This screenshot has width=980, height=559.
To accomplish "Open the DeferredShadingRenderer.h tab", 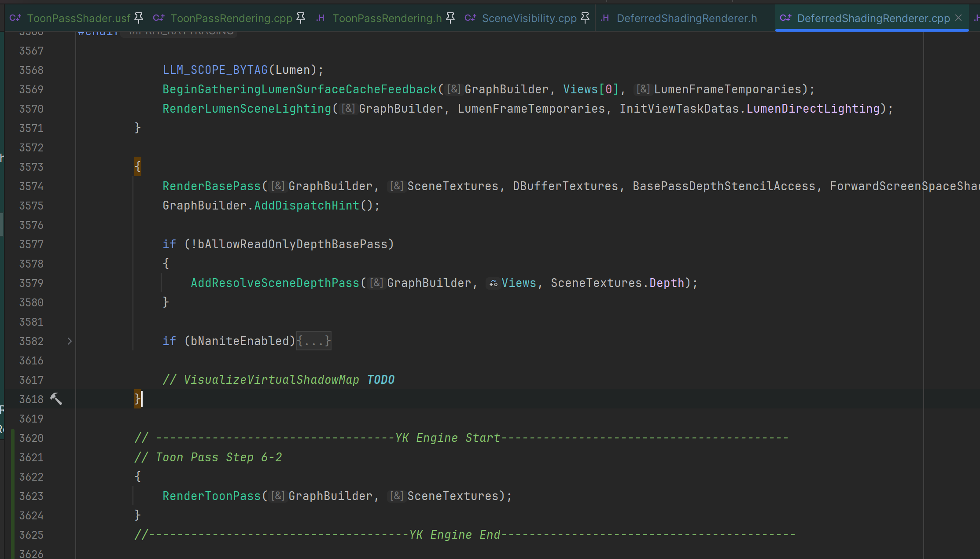I will tap(686, 18).
